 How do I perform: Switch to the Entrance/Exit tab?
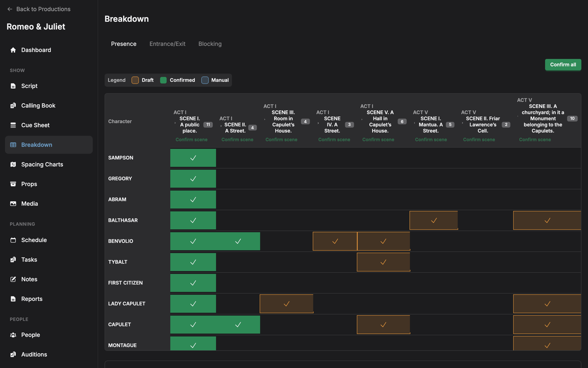(x=167, y=44)
